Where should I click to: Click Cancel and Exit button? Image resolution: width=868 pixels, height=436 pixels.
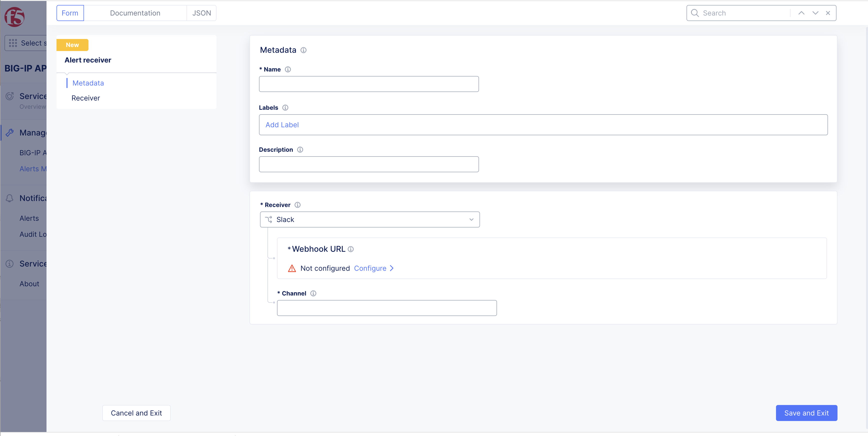[136, 413]
